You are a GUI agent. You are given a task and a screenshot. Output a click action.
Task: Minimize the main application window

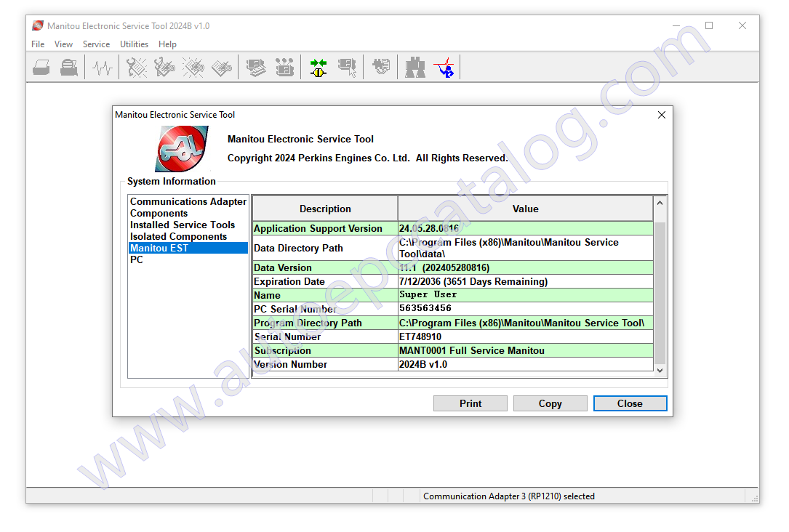(x=676, y=25)
